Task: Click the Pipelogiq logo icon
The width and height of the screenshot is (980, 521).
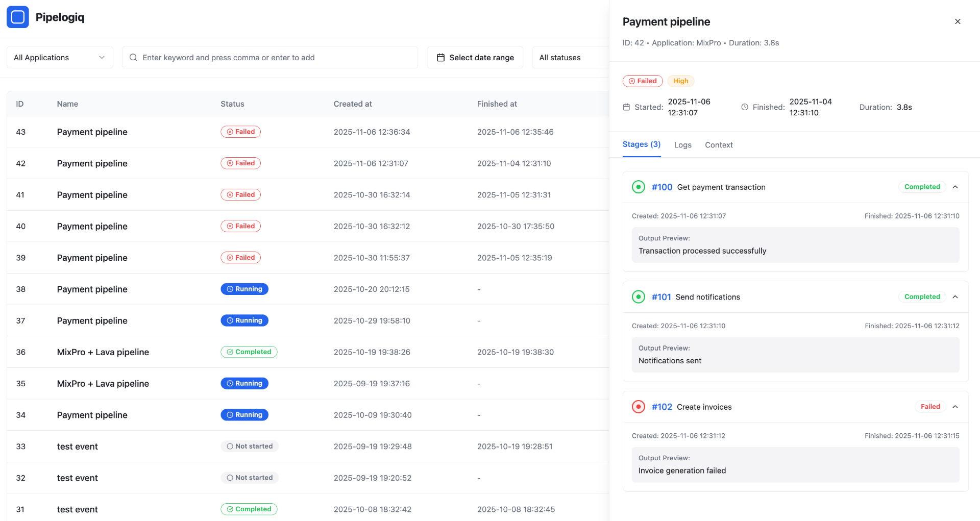Action: (x=18, y=17)
